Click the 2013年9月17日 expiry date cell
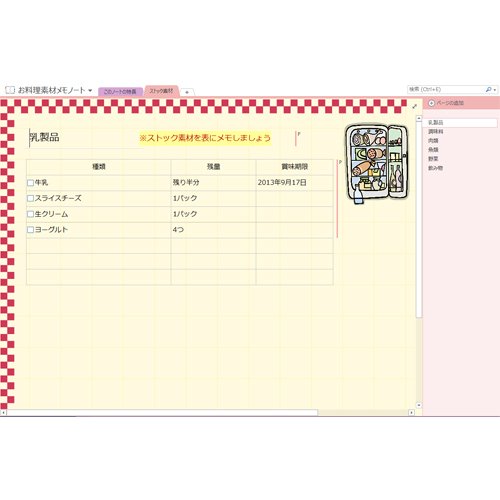 tap(295, 183)
